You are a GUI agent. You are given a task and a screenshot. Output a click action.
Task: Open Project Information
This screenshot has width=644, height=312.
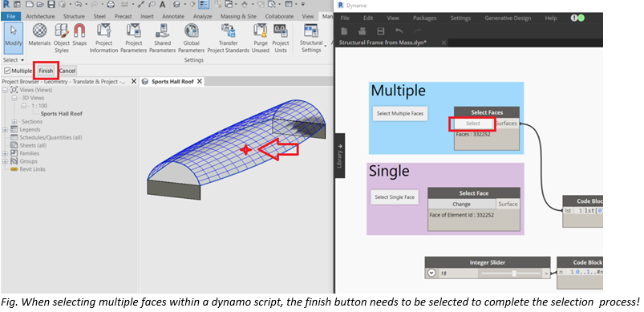point(104,38)
